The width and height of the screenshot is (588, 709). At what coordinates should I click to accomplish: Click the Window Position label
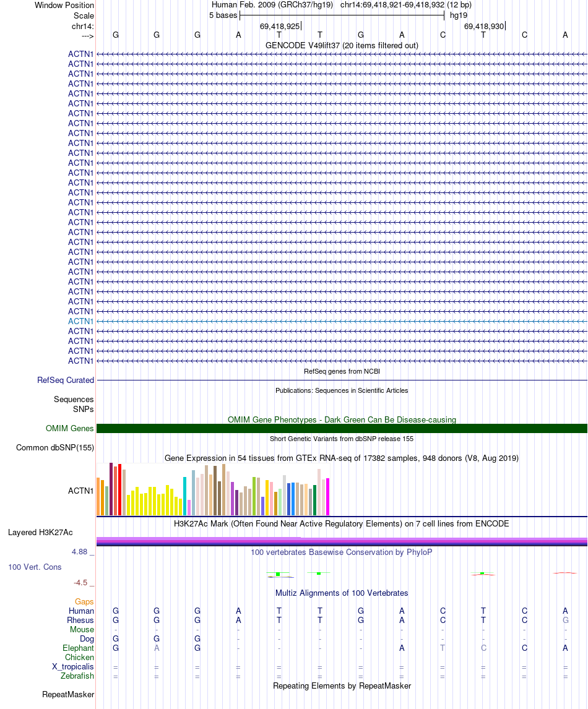tap(64, 6)
